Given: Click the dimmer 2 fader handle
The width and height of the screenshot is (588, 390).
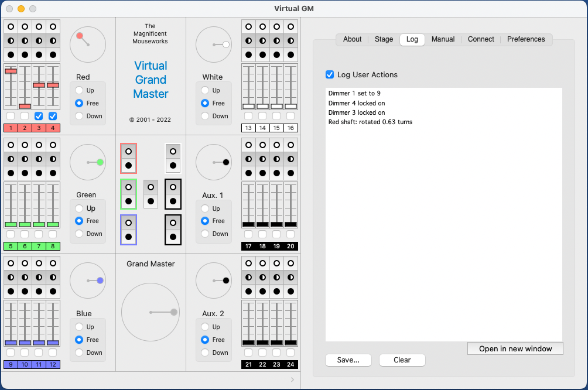Looking at the screenshot, I should (25, 106).
